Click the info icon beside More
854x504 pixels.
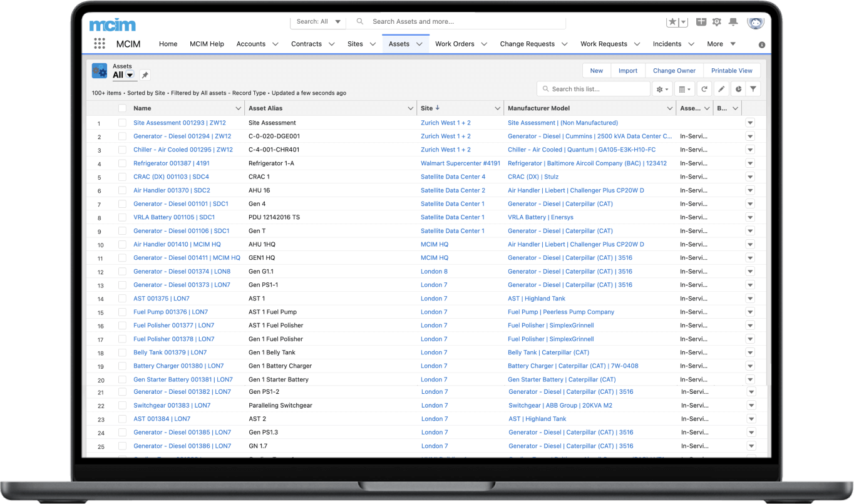pyautogui.click(x=762, y=44)
